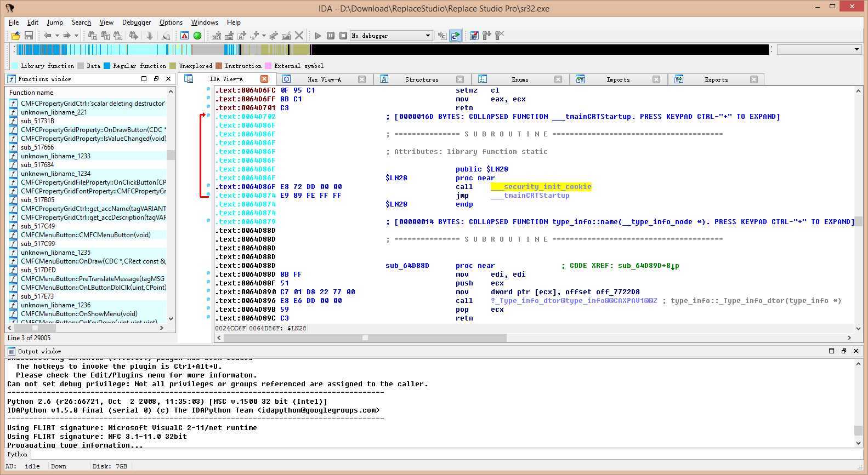868x475 pixels.
Task: Switch to the Hex View-A tab
Action: (324, 79)
